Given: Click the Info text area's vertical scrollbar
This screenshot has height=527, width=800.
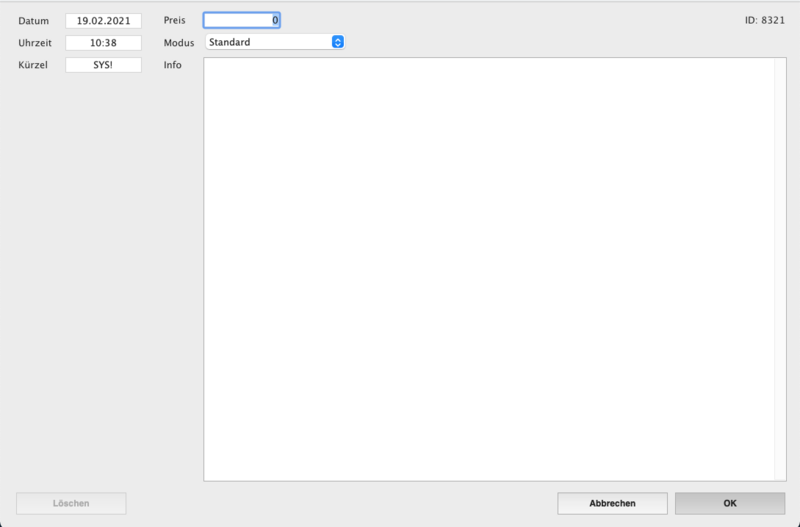Looking at the screenshot, I should coord(780,268).
